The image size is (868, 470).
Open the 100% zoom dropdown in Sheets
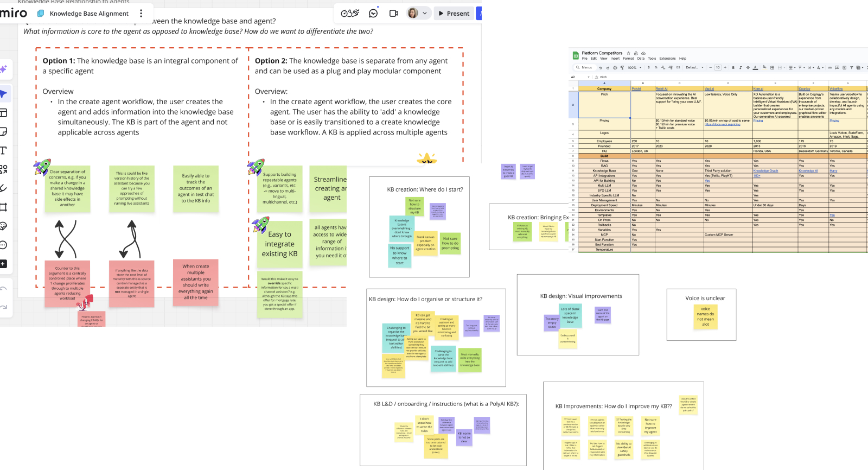tap(635, 68)
